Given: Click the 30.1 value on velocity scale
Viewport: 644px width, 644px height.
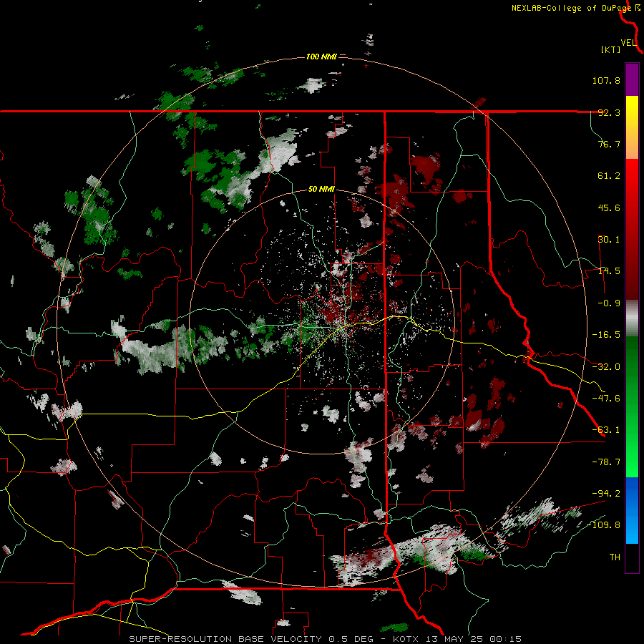Looking at the screenshot, I should (609, 240).
